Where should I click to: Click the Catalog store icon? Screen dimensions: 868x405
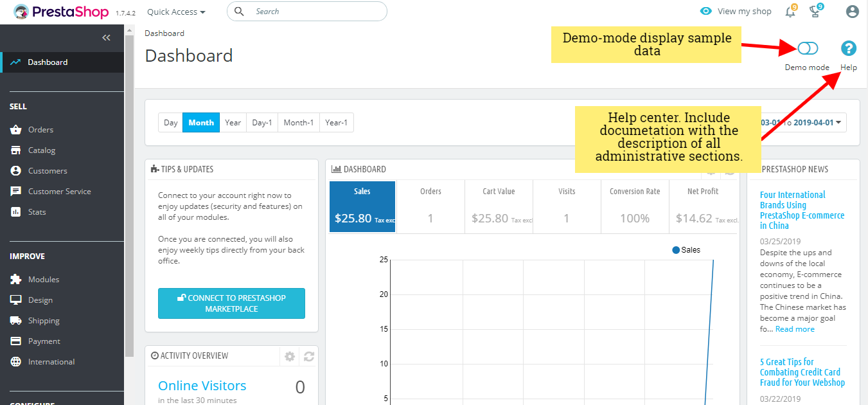pos(16,150)
